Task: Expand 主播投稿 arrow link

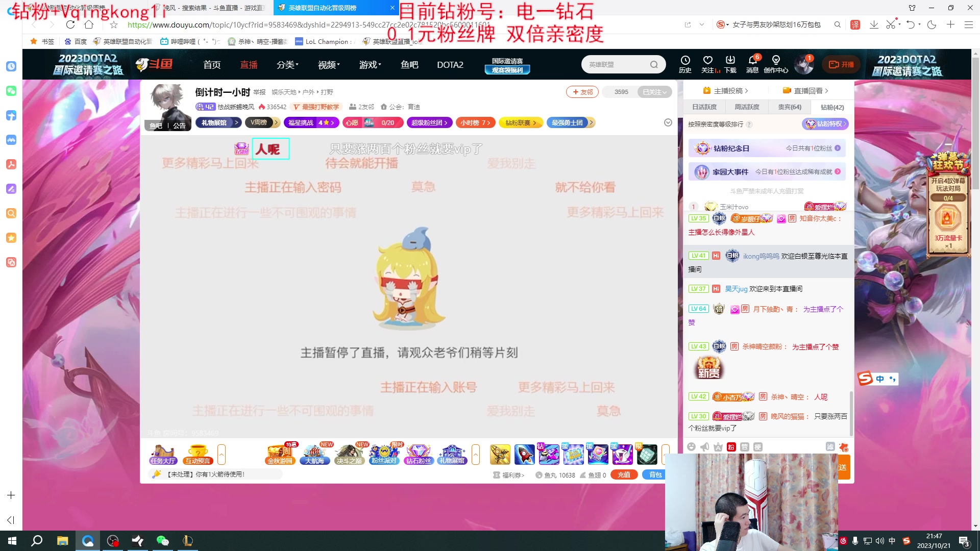Action: coord(725,91)
